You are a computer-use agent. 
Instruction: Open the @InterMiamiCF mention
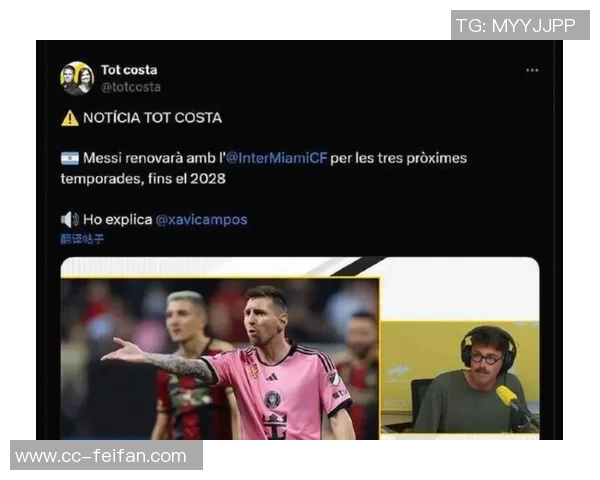coord(276,158)
